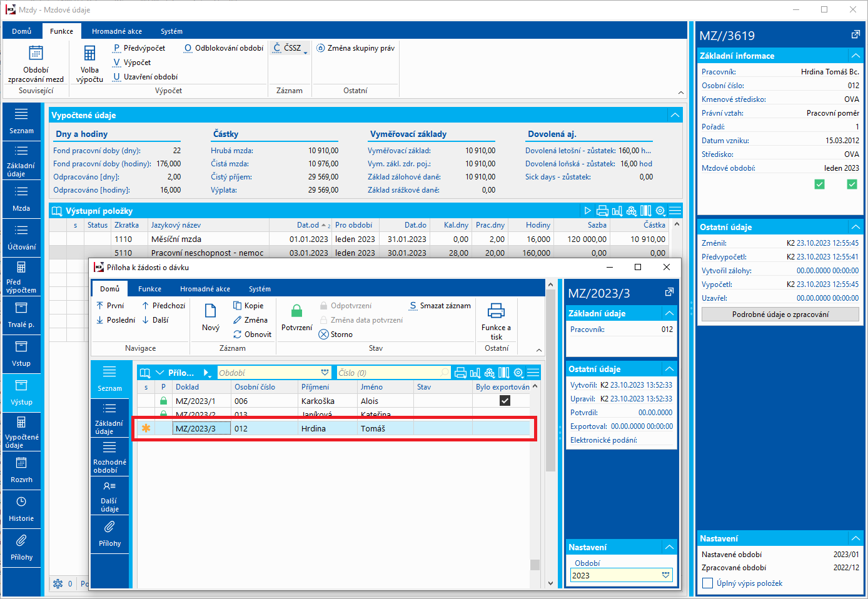
Task: Open the Systém tab in dialog ribbon
Action: click(x=260, y=289)
